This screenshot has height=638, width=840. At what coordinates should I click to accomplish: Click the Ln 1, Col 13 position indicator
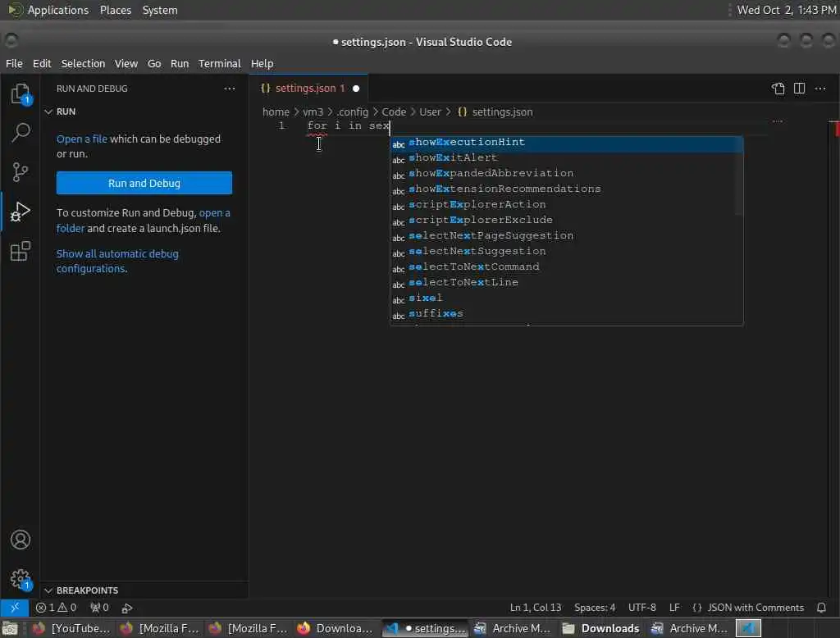[x=535, y=608]
